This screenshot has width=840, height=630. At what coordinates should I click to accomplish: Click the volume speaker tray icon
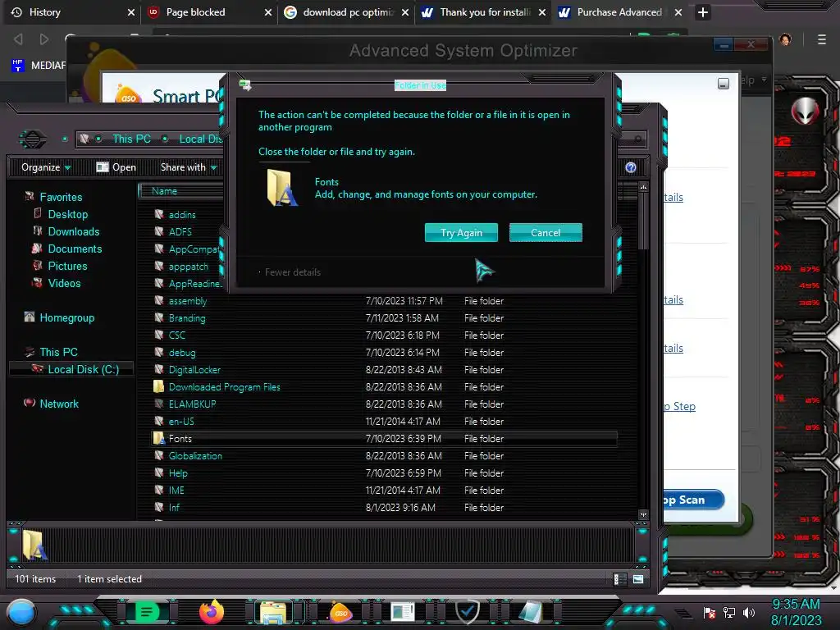pos(749,612)
